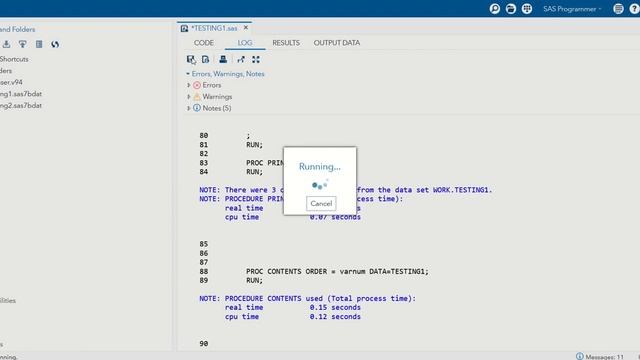640x360 pixels.
Task: Click the Notes info icon
Action: pyautogui.click(x=197, y=108)
